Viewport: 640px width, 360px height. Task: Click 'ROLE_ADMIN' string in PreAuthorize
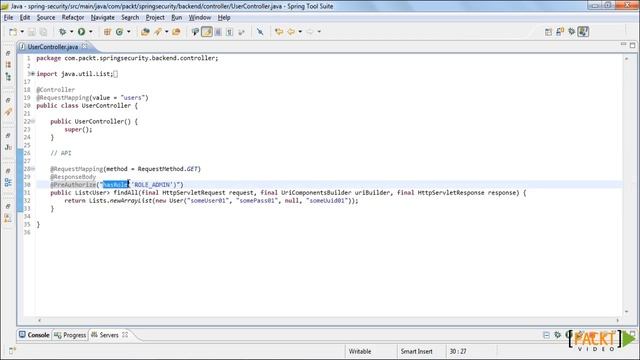[152, 185]
